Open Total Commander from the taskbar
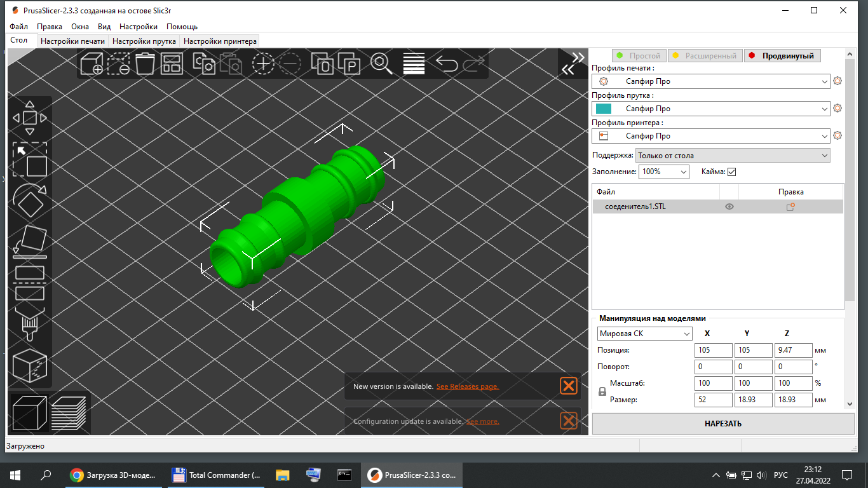Viewport: 868px width, 488px height. point(218,475)
